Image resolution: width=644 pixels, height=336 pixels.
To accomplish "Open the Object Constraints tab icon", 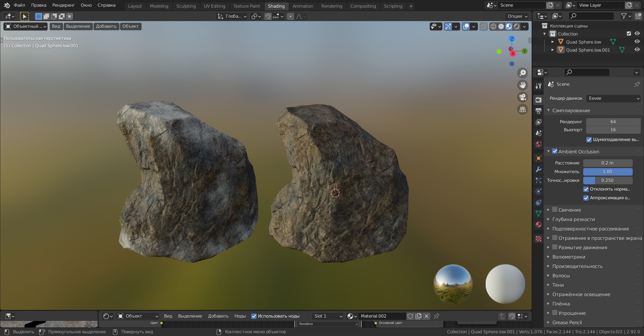I will tap(538, 202).
